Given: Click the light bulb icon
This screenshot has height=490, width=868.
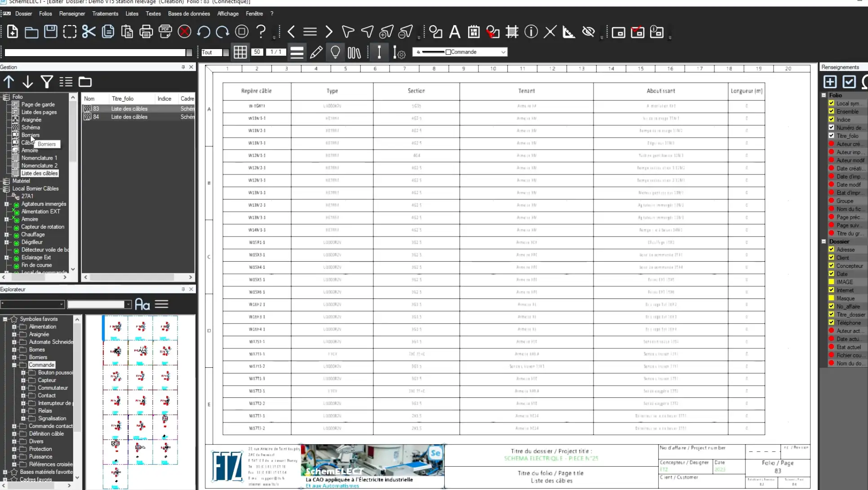Looking at the screenshot, I should click(x=335, y=52).
